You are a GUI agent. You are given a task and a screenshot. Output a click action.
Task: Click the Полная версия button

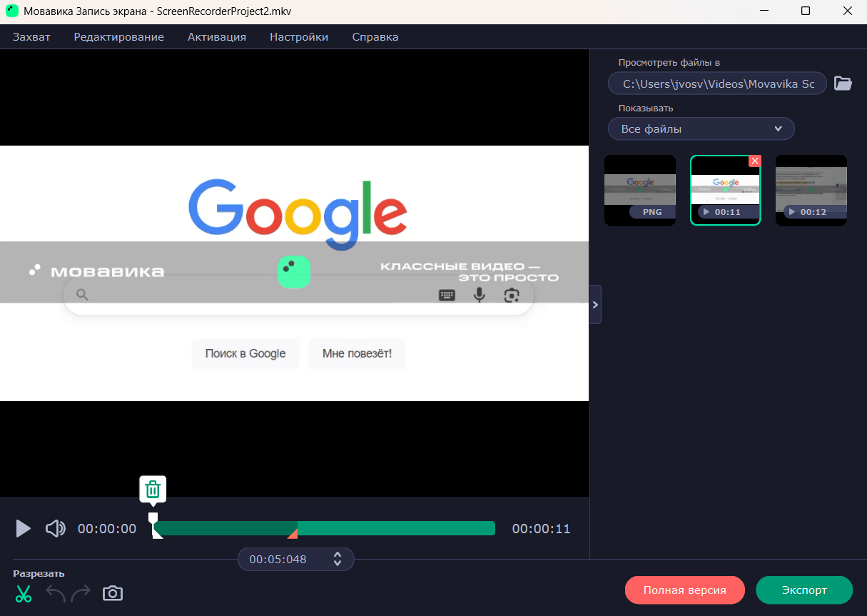click(x=684, y=590)
